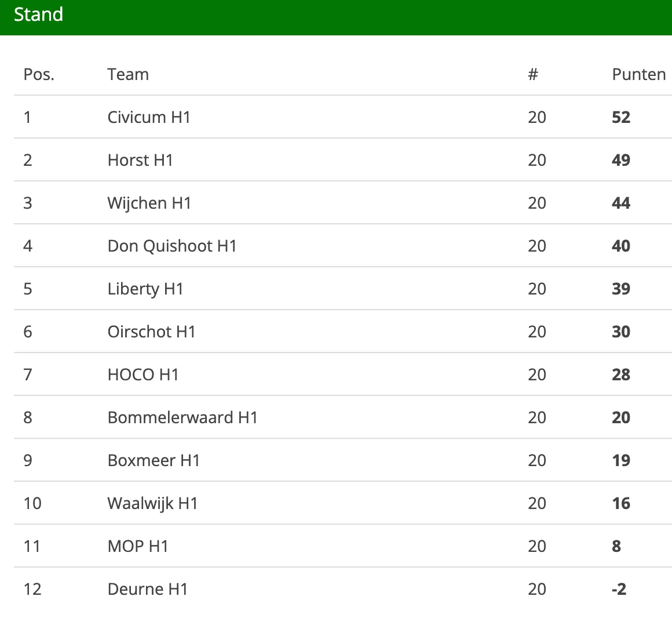
Task: Click the # matches played column header
Action: coord(533,74)
